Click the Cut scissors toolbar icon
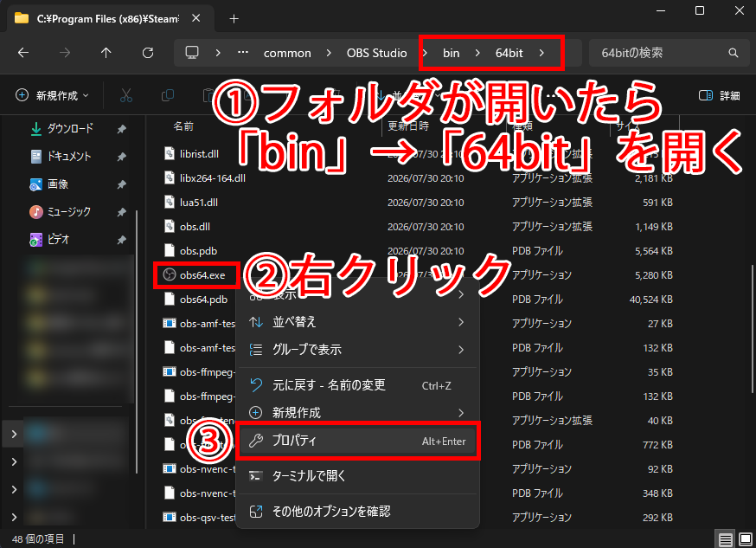This screenshot has height=548, width=756. (125, 95)
